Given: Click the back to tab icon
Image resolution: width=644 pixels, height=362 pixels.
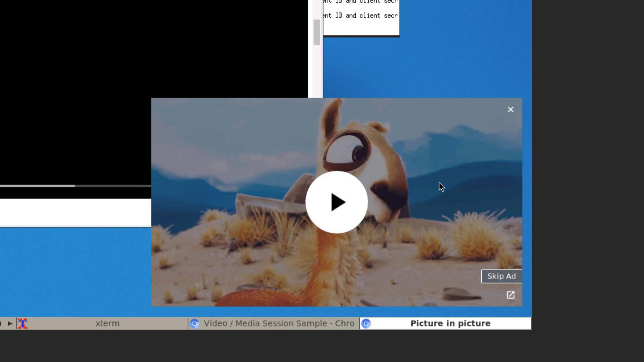Looking at the screenshot, I should (510, 295).
